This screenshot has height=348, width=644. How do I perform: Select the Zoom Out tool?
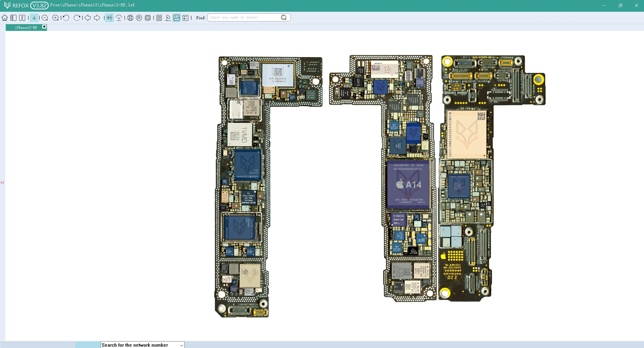pyautogui.click(x=45, y=17)
